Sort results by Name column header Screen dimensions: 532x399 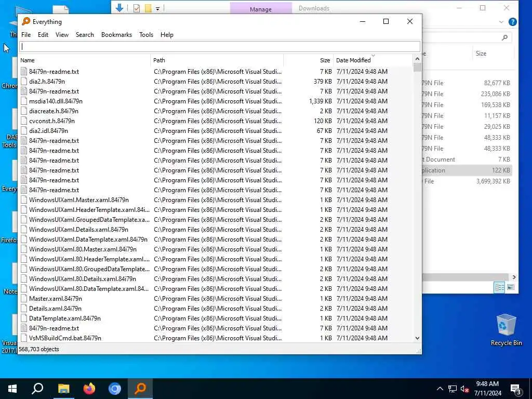[85, 60]
